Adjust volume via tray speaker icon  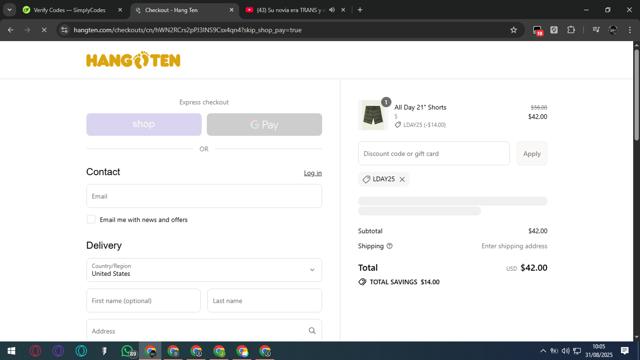[x=565, y=351]
